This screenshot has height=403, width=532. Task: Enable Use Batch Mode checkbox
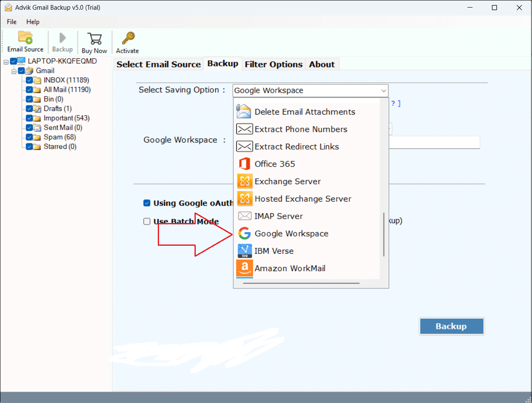tap(147, 221)
